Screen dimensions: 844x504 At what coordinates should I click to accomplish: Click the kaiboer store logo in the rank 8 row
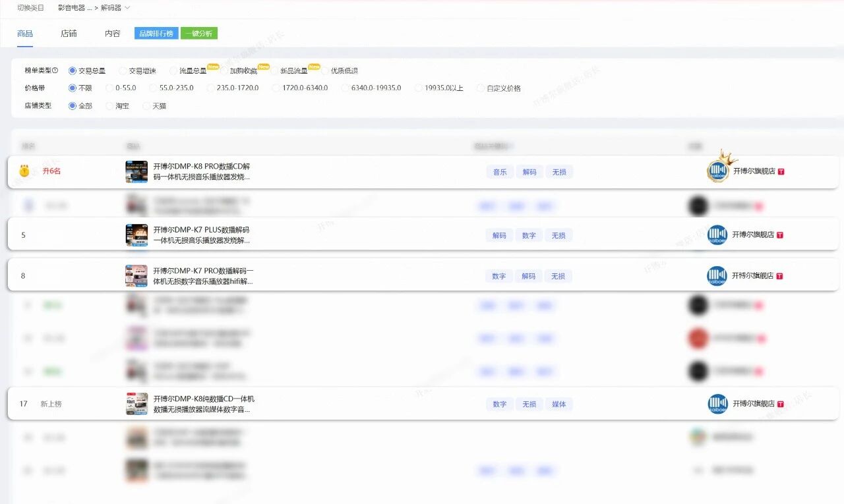[717, 276]
